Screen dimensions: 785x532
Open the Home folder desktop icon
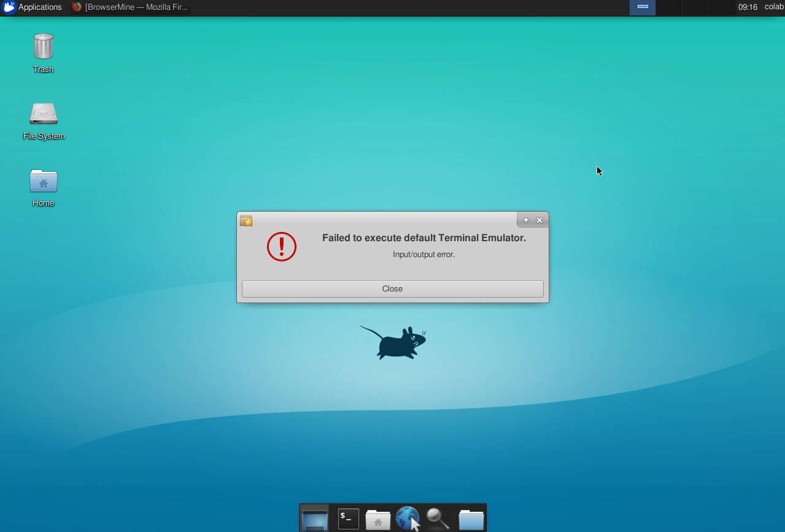pos(43,188)
